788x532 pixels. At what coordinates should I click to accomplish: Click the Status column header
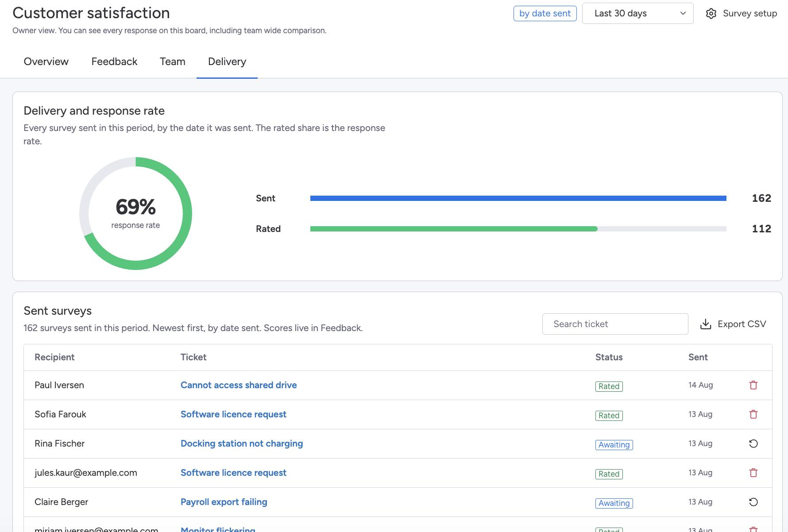pyautogui.click(x=609, y=357)
